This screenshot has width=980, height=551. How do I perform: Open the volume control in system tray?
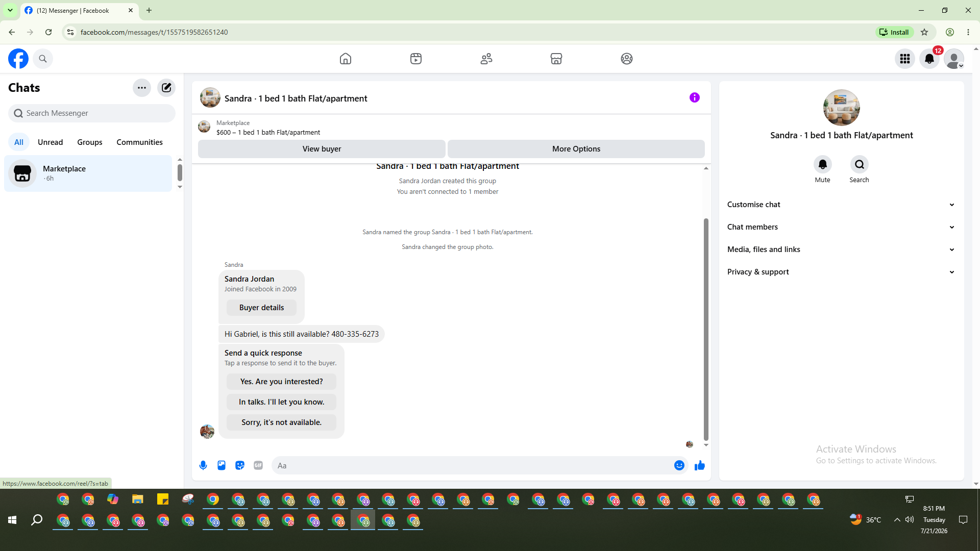coord(910,520)
